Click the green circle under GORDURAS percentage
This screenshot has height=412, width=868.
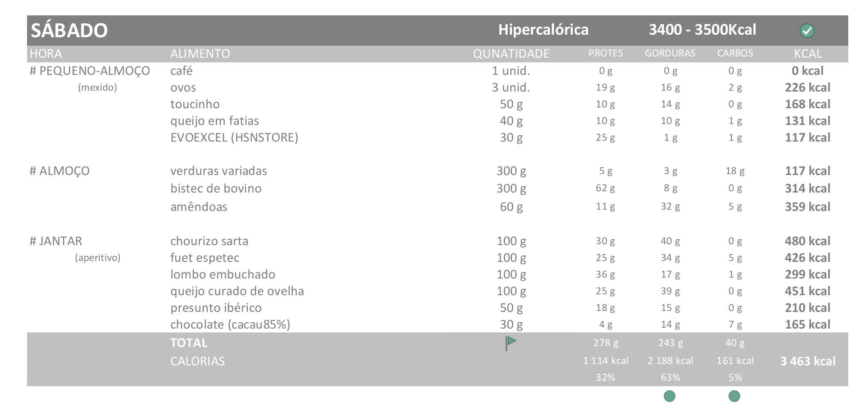[x=669, y=396]
